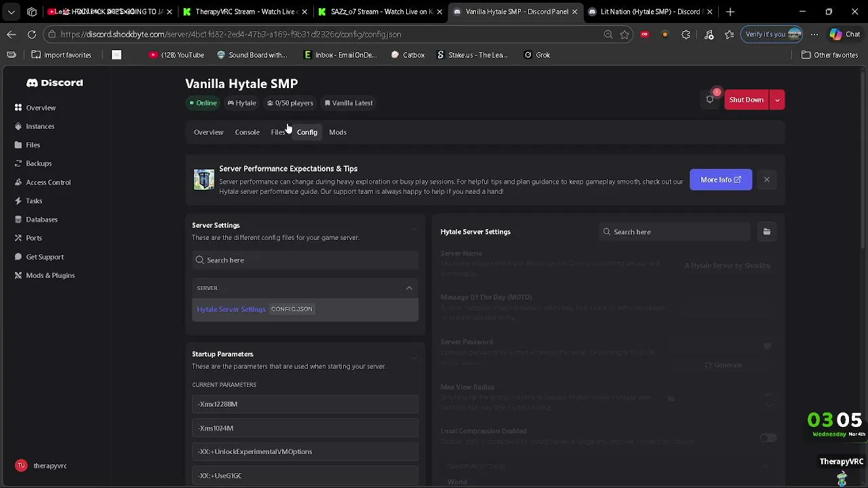Screen dimensions: 868x488
Task: Go to Backups in the sidebar
Action: 39,163
